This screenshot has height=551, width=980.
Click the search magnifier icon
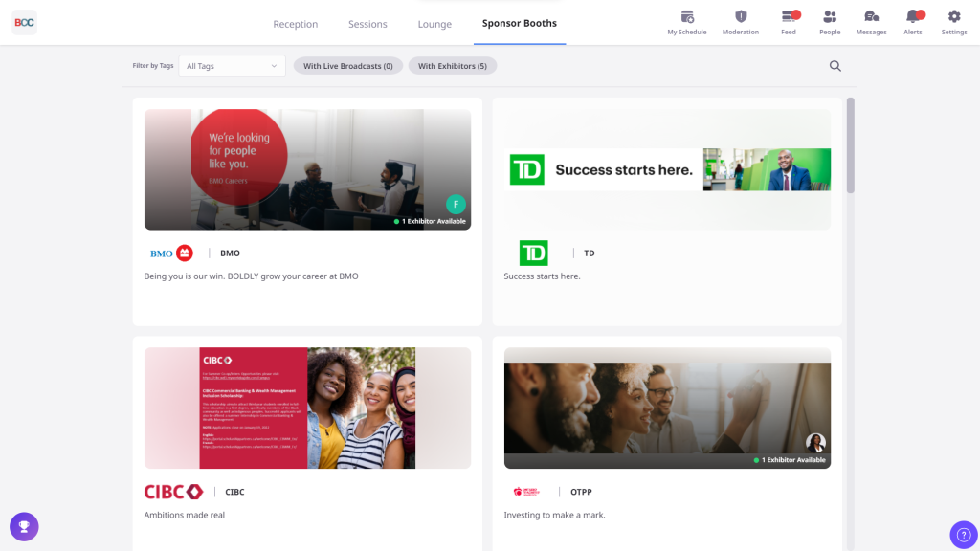[x=835, y=66]
